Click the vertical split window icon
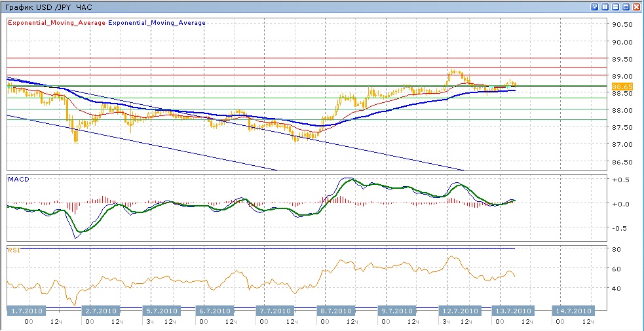The image size is (644, 331). coord(605,7)
